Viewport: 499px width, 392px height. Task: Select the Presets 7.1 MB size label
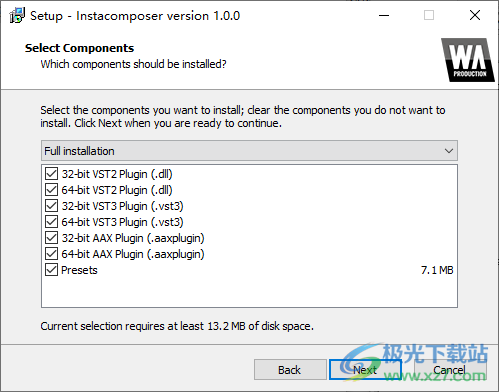point(437,270)
